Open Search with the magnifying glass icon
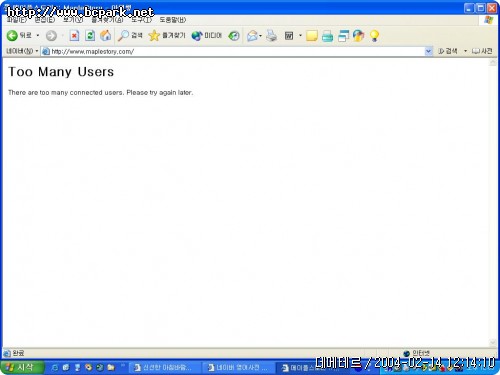The image size is (500, 375). tap(123, 36)
